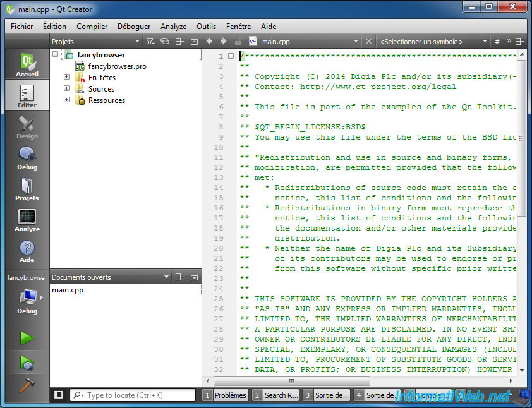Expand the En-têtes folder
Screen dimensions: 532x408
click(65, 77)
